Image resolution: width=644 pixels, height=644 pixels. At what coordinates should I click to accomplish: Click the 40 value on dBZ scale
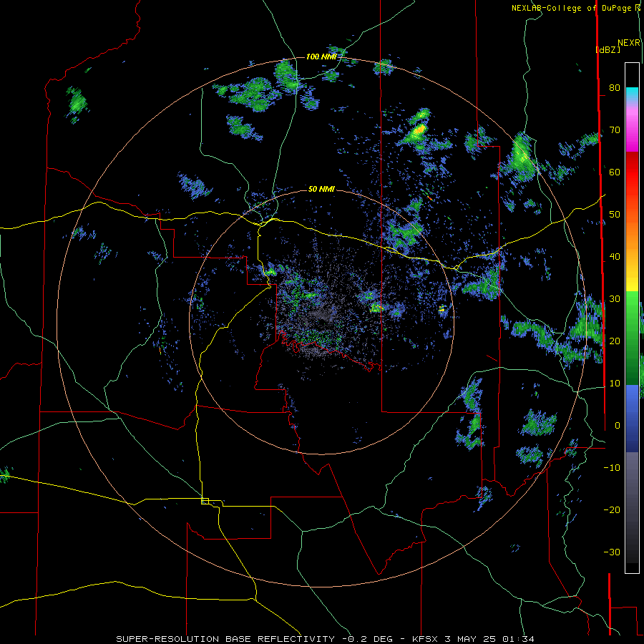pos(615,257)
